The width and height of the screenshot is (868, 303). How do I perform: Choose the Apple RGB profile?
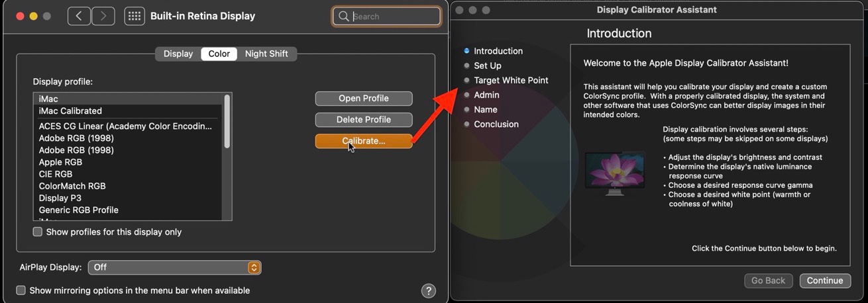[x=128, y=162]
